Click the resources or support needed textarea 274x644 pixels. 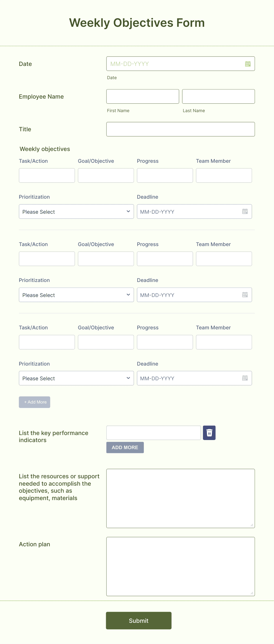tap(180, 498)
